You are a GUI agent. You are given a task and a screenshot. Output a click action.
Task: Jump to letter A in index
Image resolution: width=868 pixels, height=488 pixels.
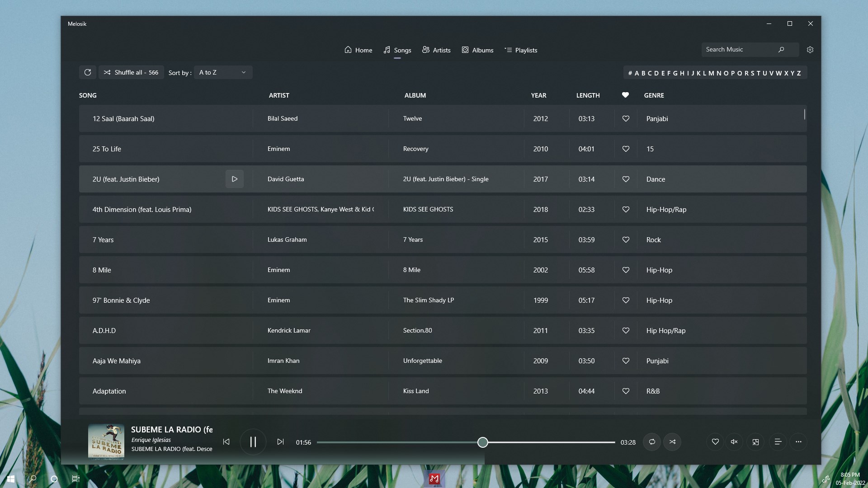click(637, 73)
